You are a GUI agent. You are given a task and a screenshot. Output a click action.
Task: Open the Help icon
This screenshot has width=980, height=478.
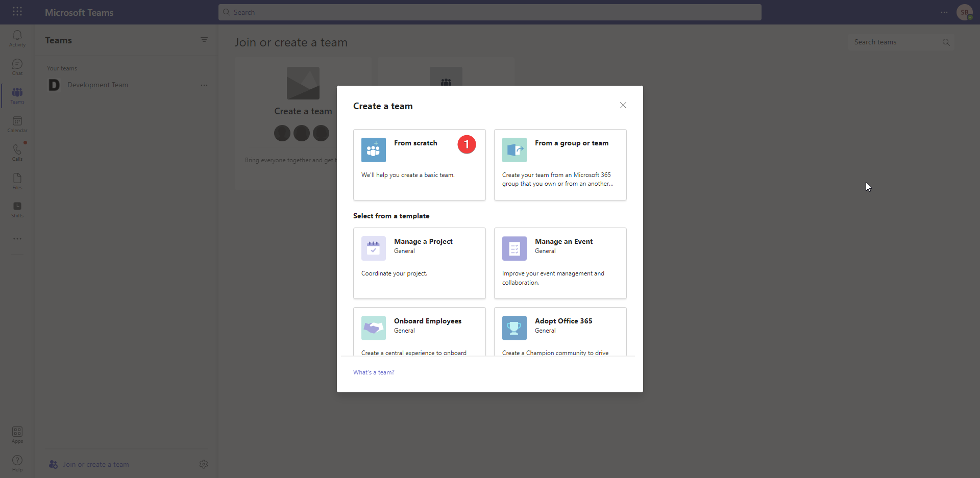(17, 463)
